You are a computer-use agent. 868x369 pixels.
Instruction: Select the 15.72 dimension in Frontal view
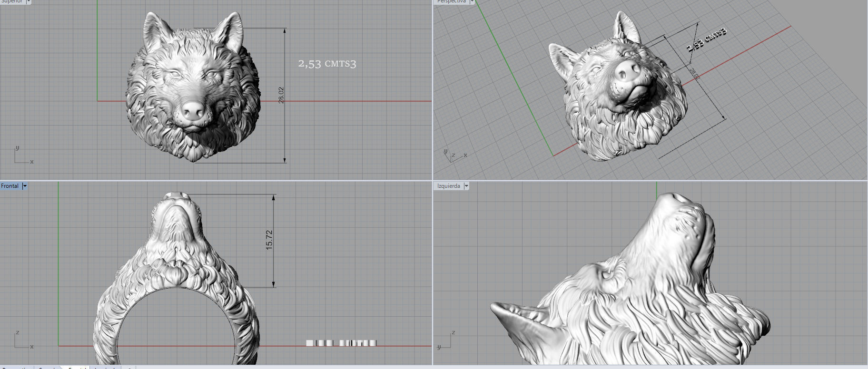click(x=269, y=240)
